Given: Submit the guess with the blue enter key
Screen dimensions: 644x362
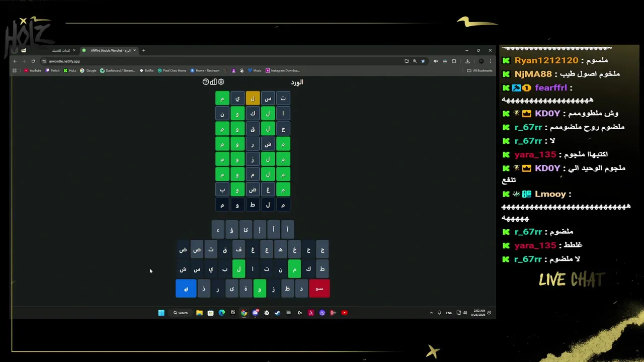Looking at the screenshot, I should 186,289.
